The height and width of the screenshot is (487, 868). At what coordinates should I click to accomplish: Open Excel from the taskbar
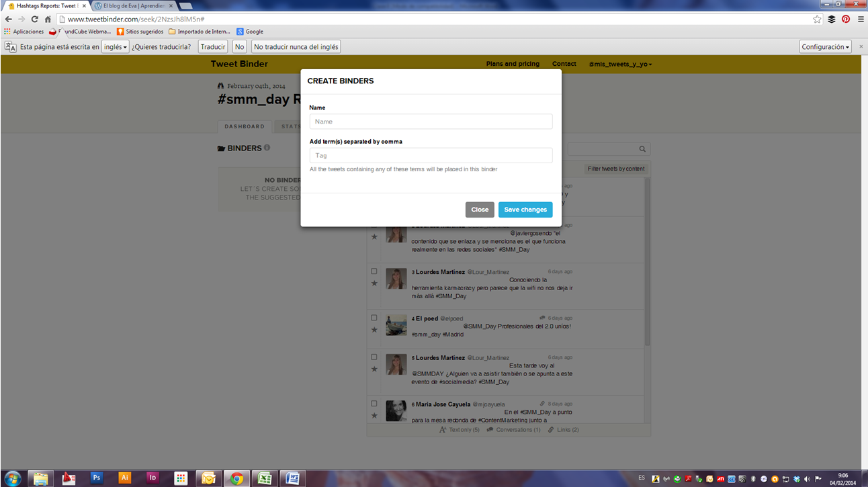[265, 478]
